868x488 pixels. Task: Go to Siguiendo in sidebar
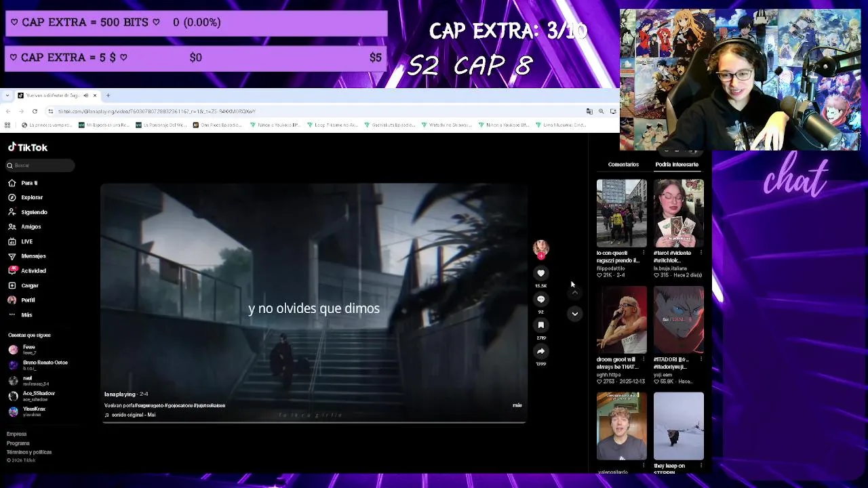click(x=28, y=212)
